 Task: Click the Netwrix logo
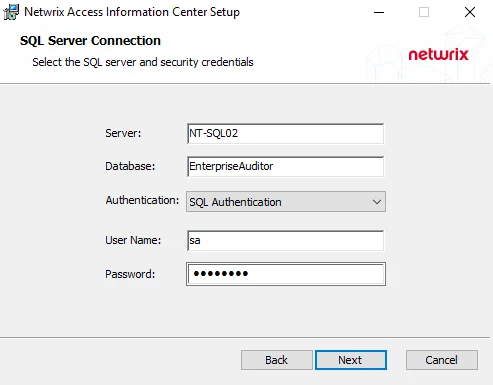coord(438,55)
